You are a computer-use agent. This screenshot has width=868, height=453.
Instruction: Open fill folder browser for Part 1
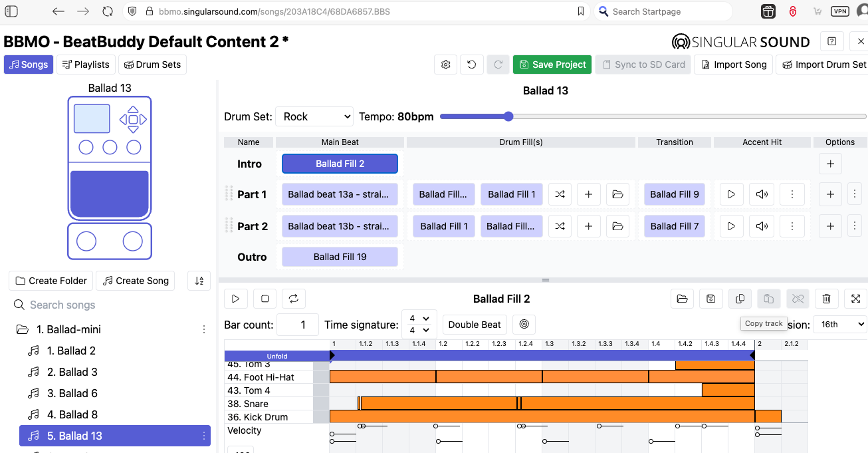(617, 194)
